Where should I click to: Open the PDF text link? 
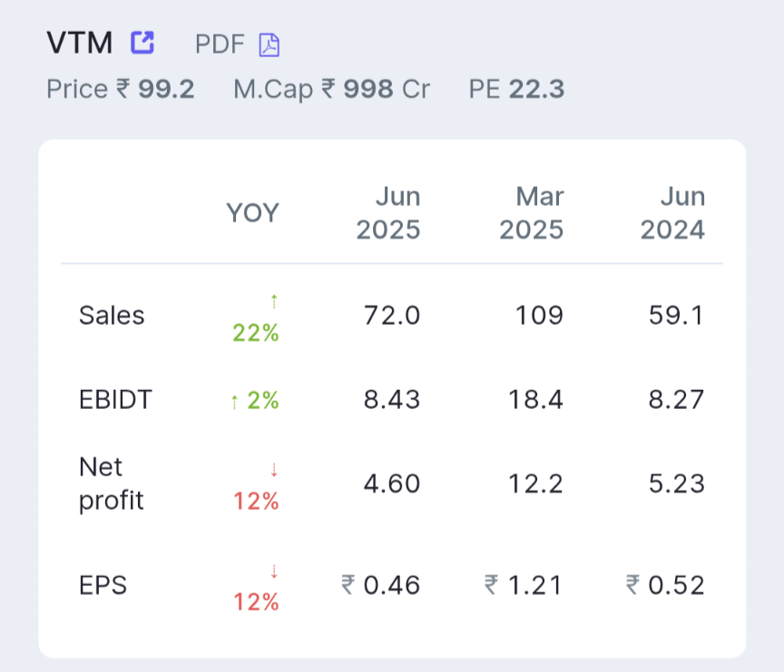coord(220,44)
